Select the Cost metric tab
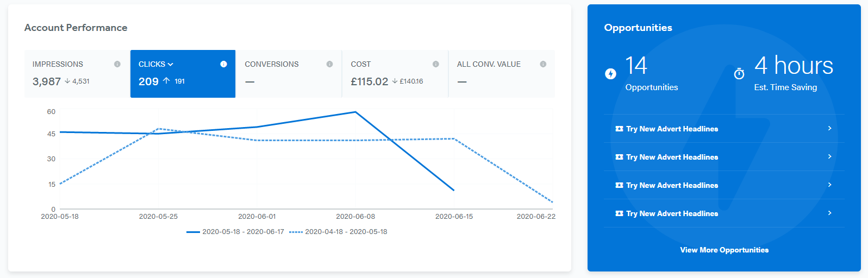 [395, 74]
